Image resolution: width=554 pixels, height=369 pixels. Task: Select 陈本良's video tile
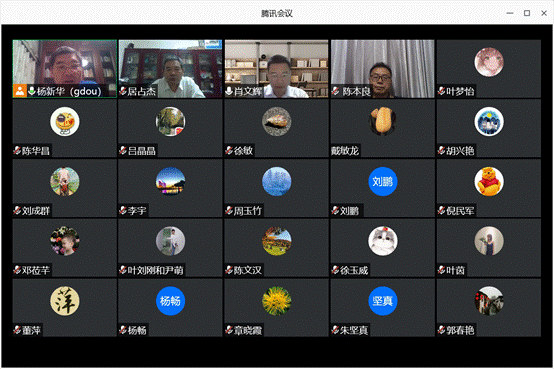pyautogui.click(x=383, y=69)
